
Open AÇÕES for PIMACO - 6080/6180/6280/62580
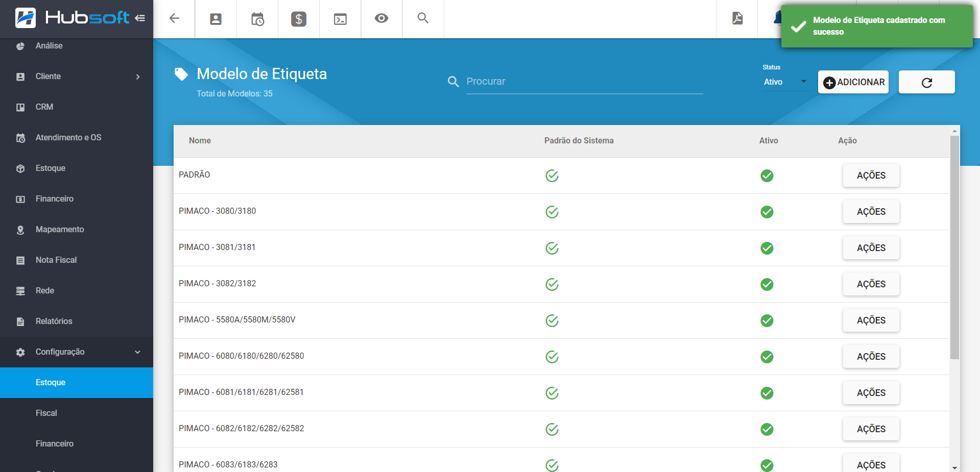[x=871, y=357]
